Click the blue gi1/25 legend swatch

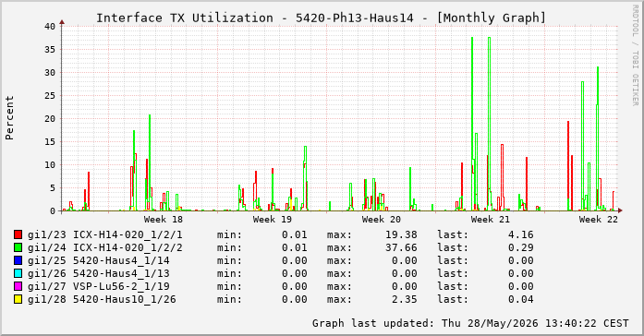(x=18, y=260)
